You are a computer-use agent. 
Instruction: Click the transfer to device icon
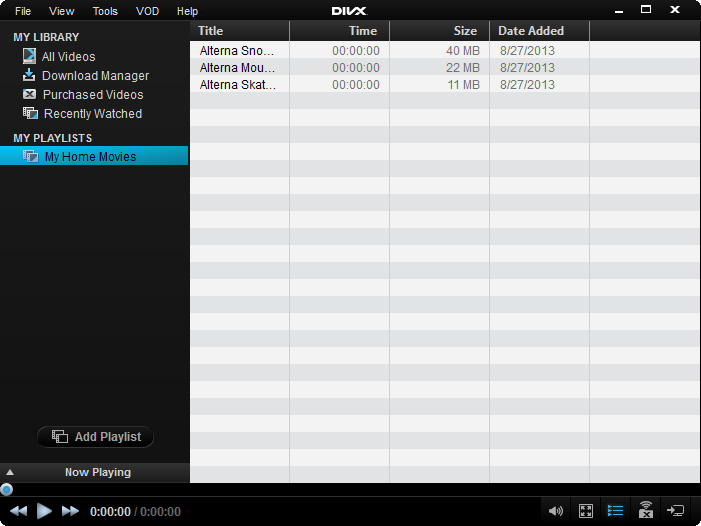676,510
